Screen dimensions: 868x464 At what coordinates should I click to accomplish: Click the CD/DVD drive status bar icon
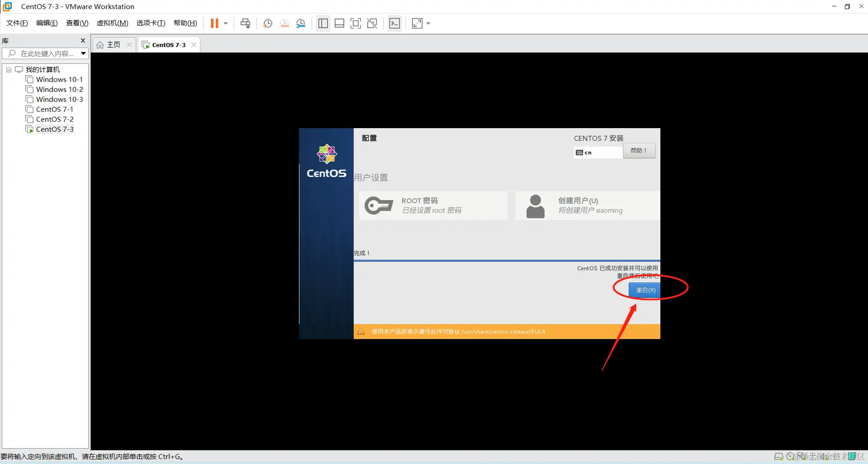[791, 457]
